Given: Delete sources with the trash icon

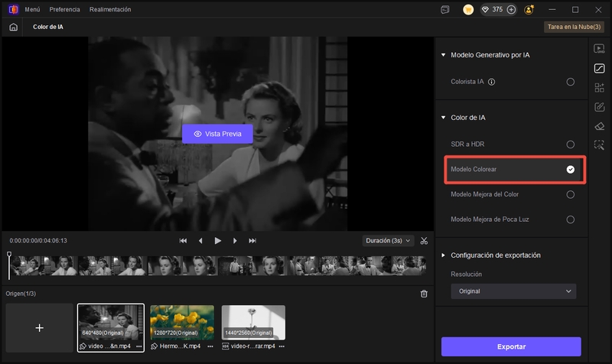Looking at the screenshot, I should [424, 294].
